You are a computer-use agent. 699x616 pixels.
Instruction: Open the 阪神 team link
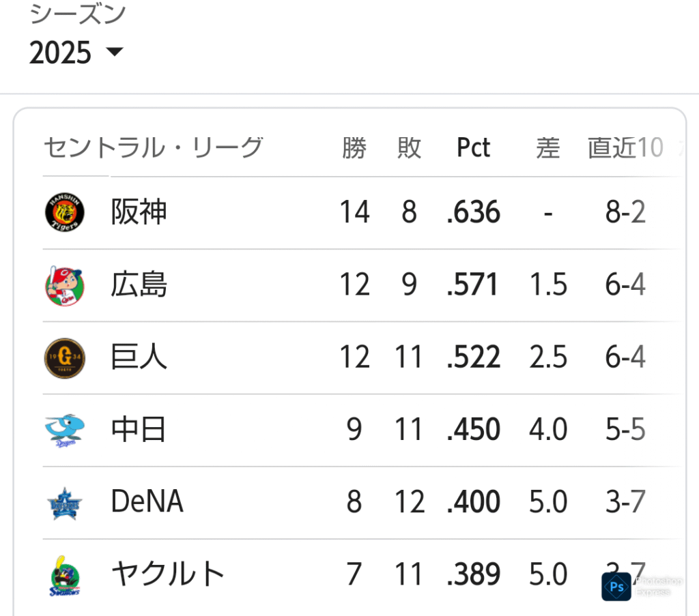click(x=139, y=212)
